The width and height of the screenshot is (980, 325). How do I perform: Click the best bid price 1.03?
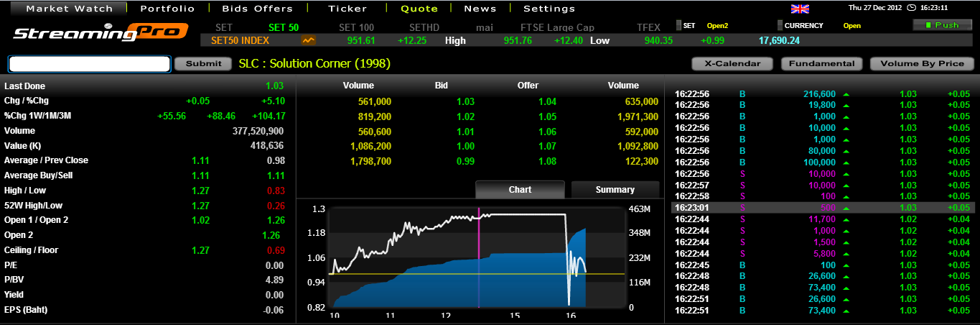click(x=465, y=101)
